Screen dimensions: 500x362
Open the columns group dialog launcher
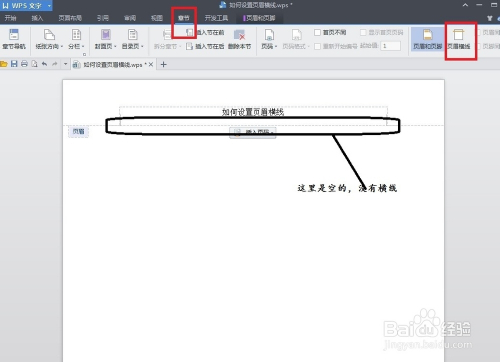(x=84, y=54)
